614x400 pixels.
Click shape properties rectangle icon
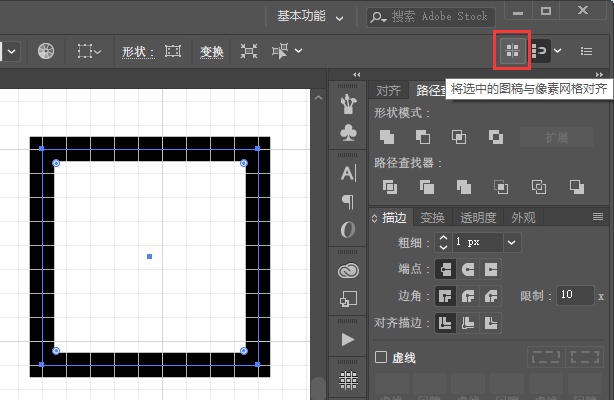(173, 51)
